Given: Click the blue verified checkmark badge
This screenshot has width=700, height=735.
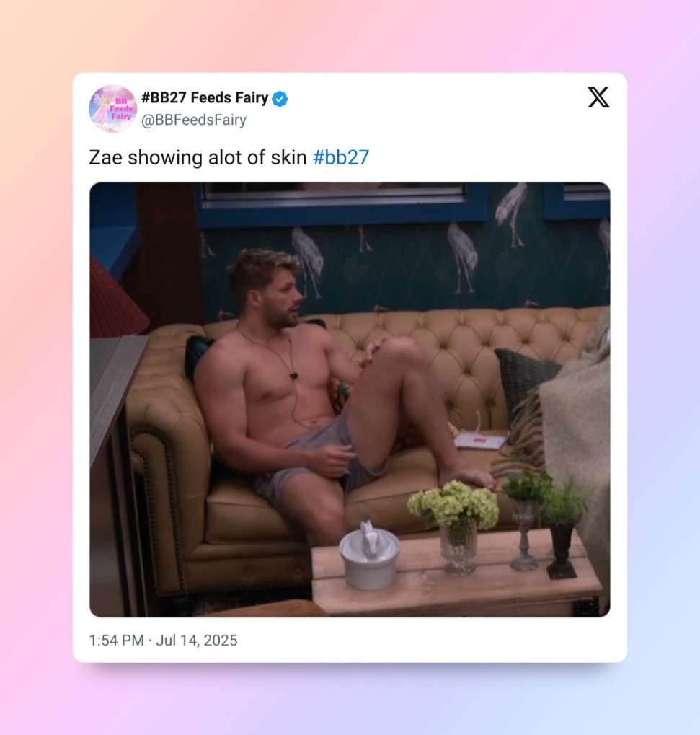Looking at the screenshot, I should coord(280,99).
